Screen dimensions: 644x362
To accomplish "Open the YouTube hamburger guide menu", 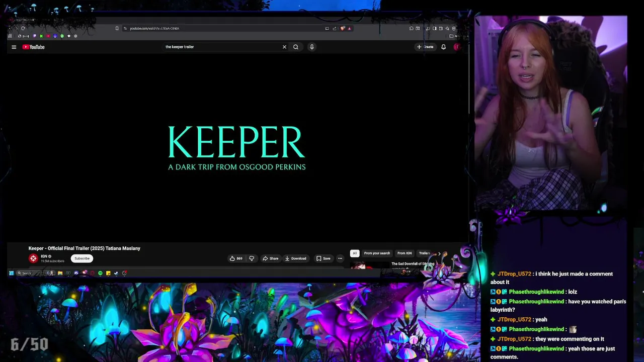I will [x=14, y=47].
